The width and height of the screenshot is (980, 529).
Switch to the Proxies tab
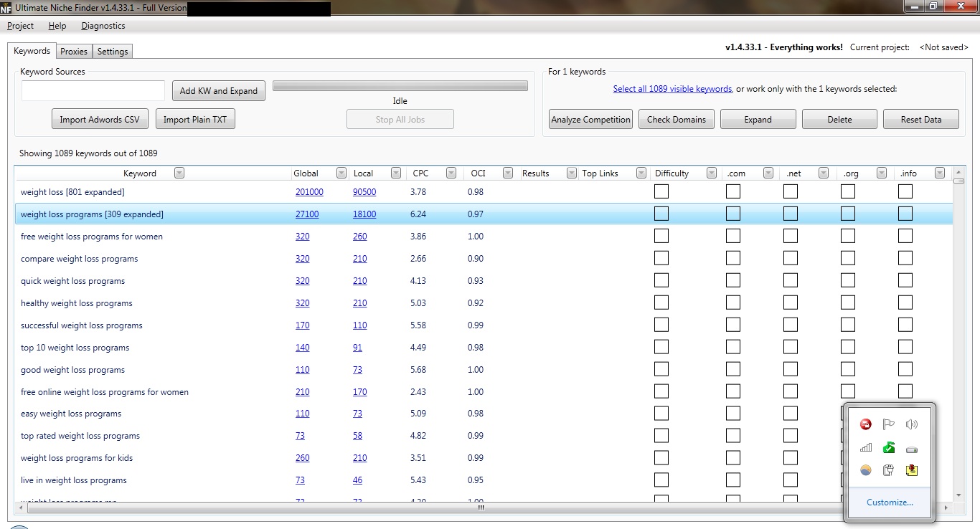[74, 52]
